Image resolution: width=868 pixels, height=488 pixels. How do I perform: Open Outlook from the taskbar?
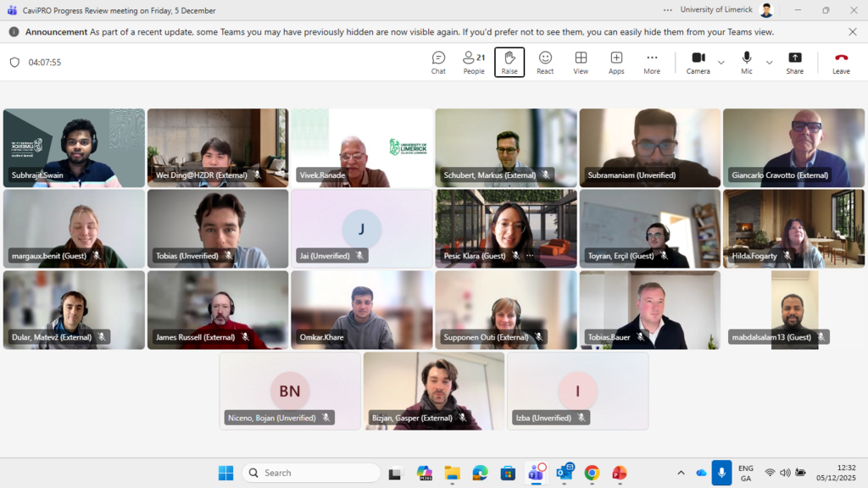coord(564,473)
